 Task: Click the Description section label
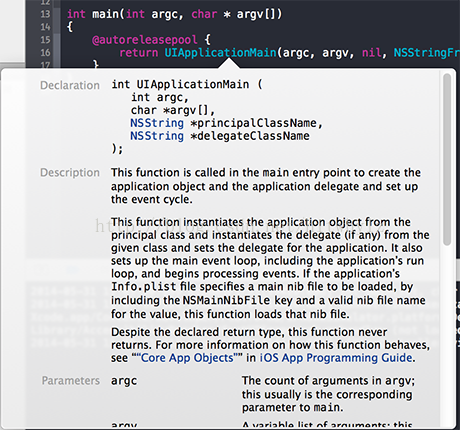(x=70, y=173)
